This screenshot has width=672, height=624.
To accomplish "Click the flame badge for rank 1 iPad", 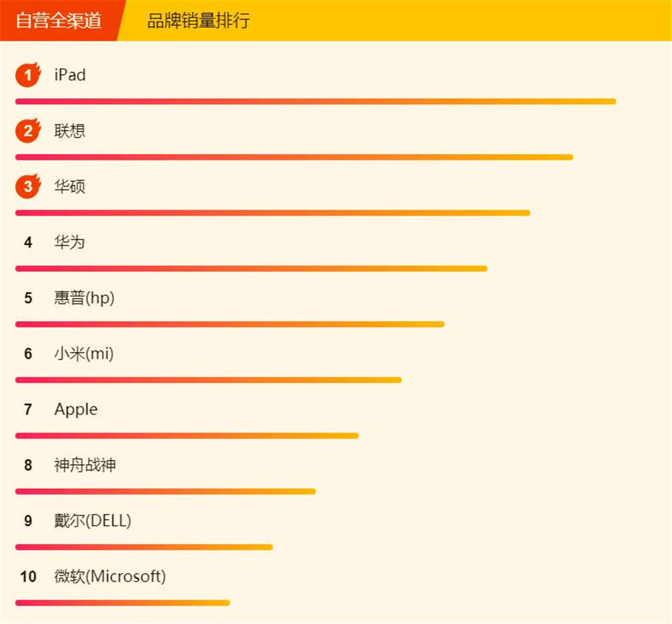I will point(27,75).
